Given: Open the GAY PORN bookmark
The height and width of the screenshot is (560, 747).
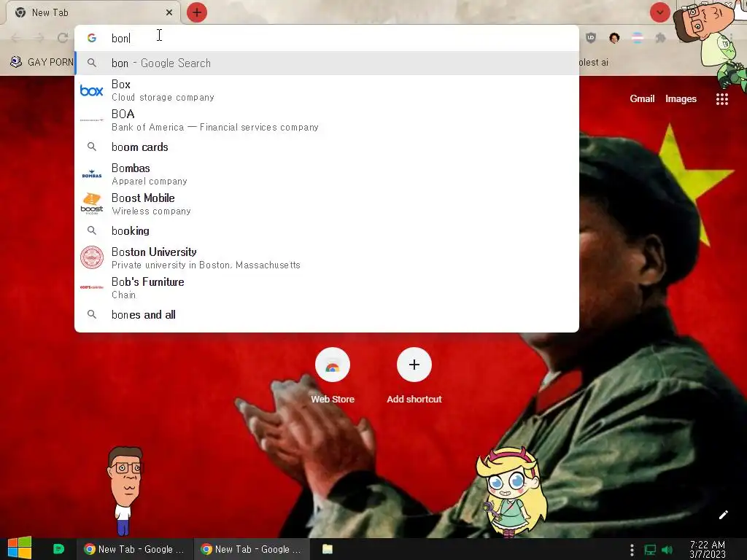Looking at the screenshot, I should point(42,63).
